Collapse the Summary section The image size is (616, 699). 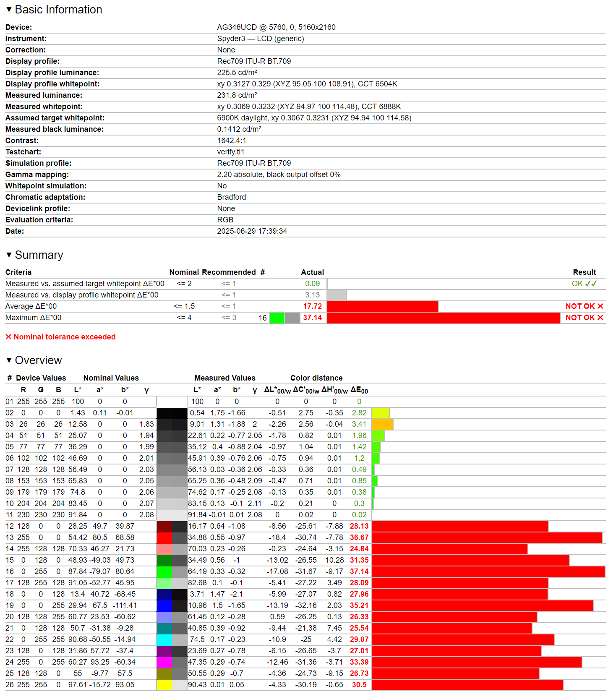(9, 255)
